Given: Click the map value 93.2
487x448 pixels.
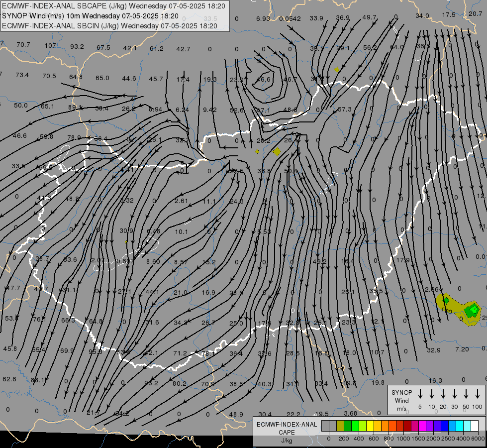Looking at the screenshot, I should point(77,47).
